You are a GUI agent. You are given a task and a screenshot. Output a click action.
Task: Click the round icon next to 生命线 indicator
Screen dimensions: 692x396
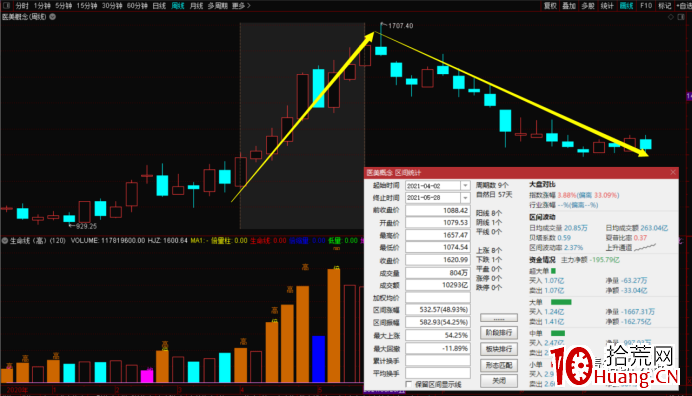5,241
